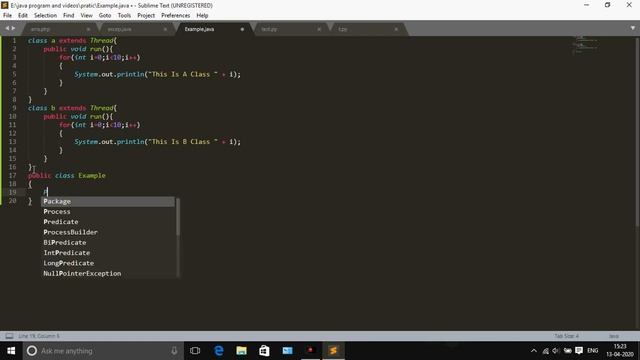Click the code minimap preview
This screenshot has height=360, width=640.
click(x=585, y=45)
